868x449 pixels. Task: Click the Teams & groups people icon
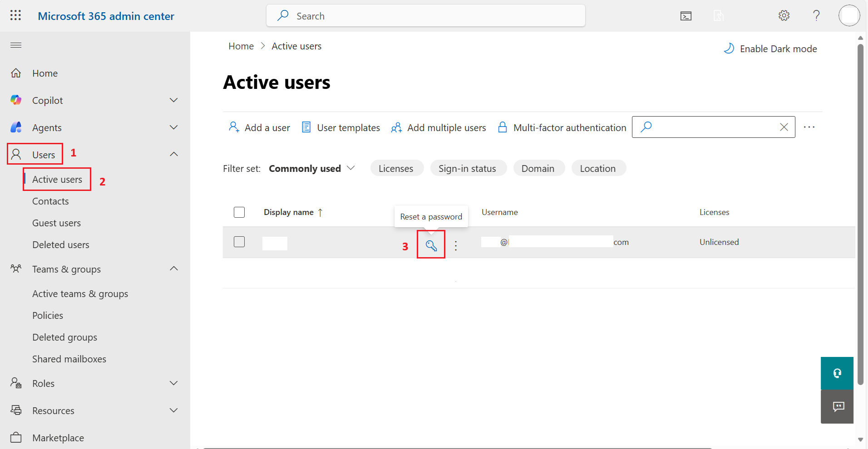[x=16, y=269]
